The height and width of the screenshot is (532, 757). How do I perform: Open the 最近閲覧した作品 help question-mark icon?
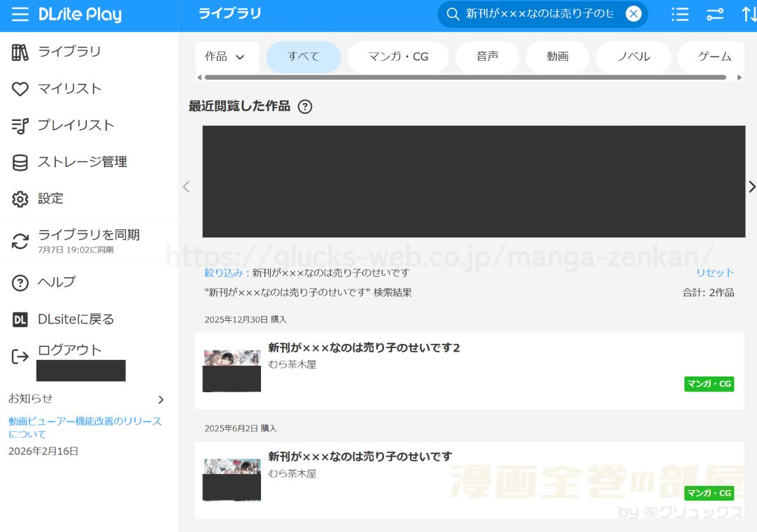(304, 106)
